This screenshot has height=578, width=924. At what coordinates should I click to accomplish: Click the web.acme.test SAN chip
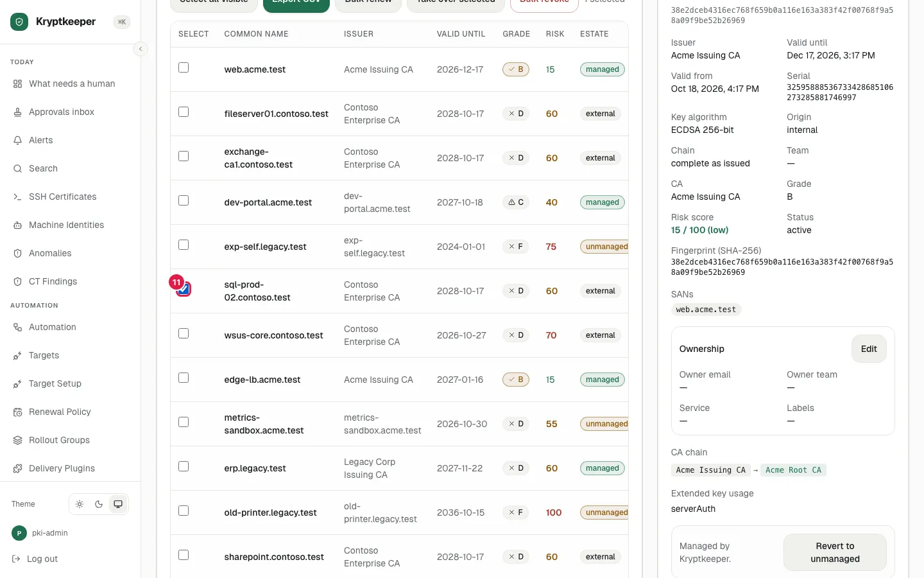[706, 310]
